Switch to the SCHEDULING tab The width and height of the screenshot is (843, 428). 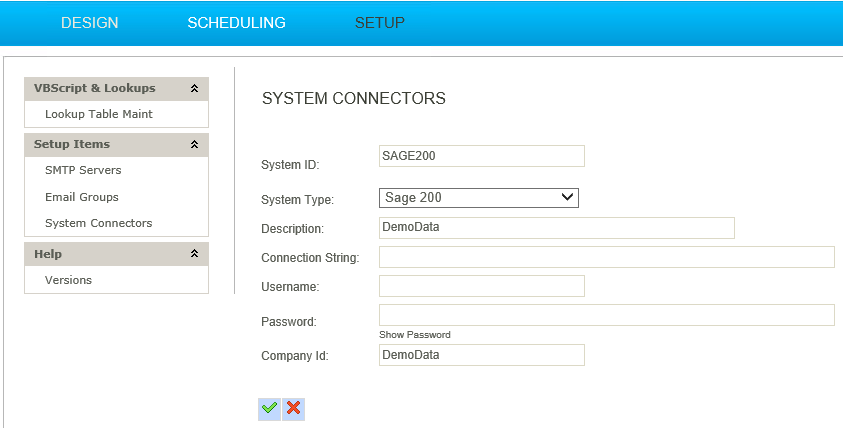pyautogui.click(x=237, y=23)
